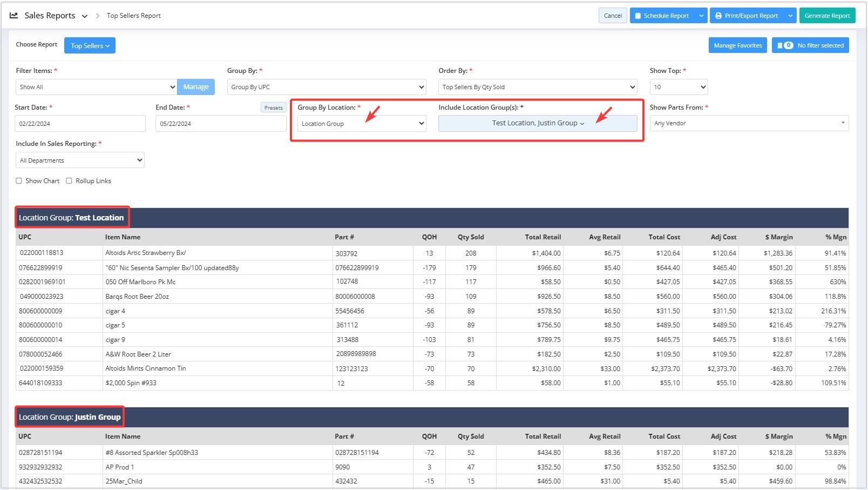Open Include Location Group(s) selector
Screen dimensions: 868x490
(x=538, y=123)
